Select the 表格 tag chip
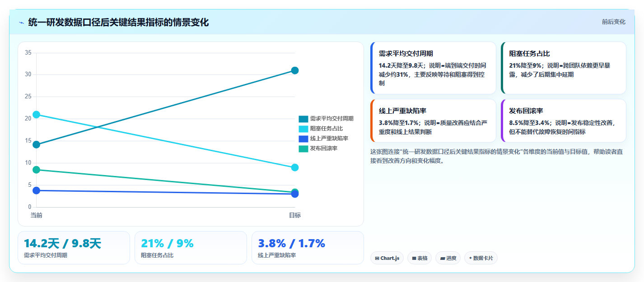Image resolution: width=644 pixels, height=282 pixels. pyautogui.click(x=420, y=258)
